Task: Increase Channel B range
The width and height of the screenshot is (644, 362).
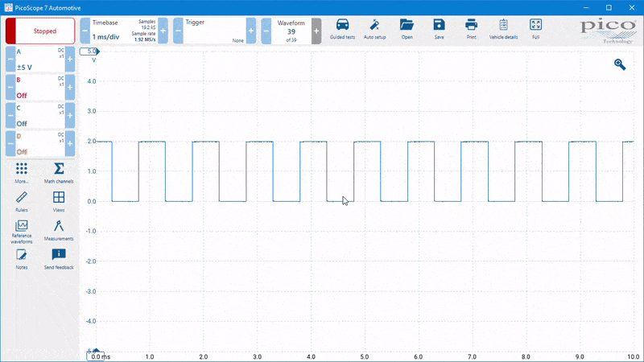Action: (x=70, y=88)
